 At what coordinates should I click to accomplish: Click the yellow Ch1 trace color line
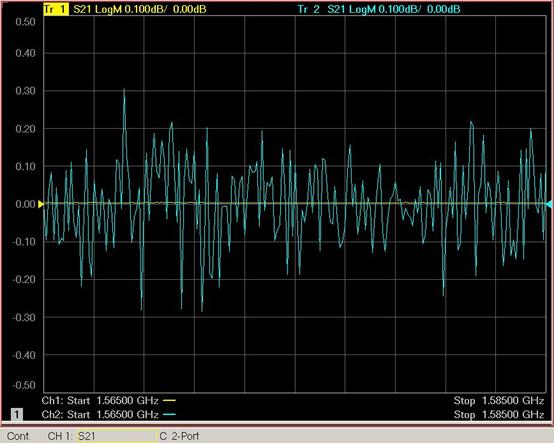169,401
